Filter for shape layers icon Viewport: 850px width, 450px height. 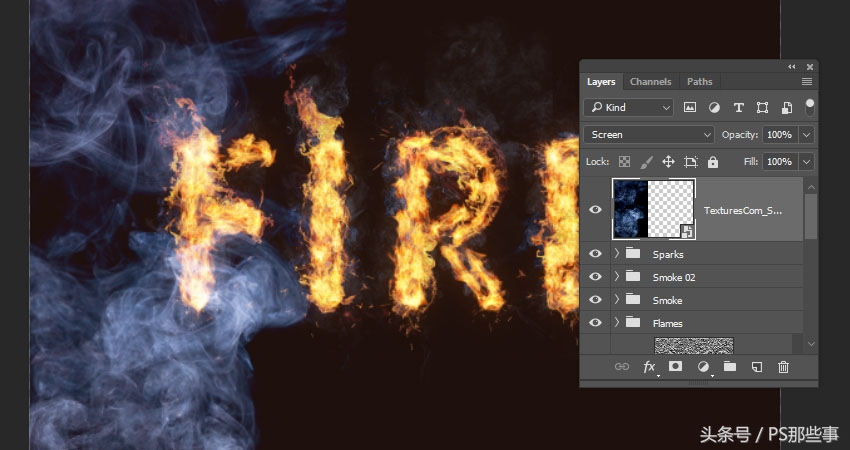pyautogui.click(x=762, y=107)
